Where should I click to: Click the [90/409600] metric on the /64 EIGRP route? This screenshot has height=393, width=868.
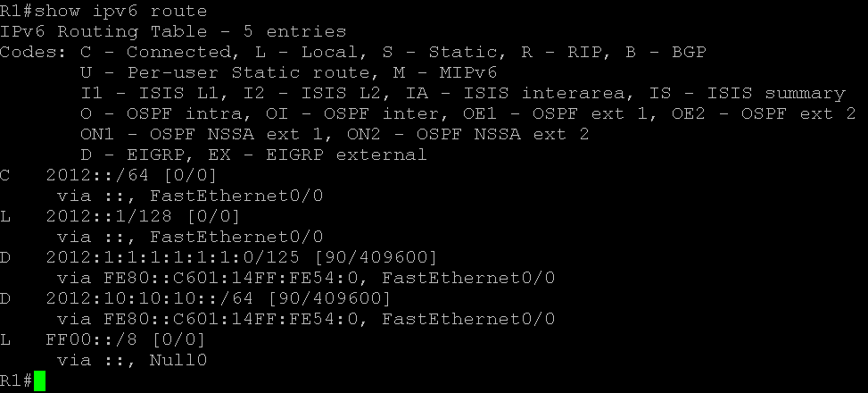[x=329, y=298]
